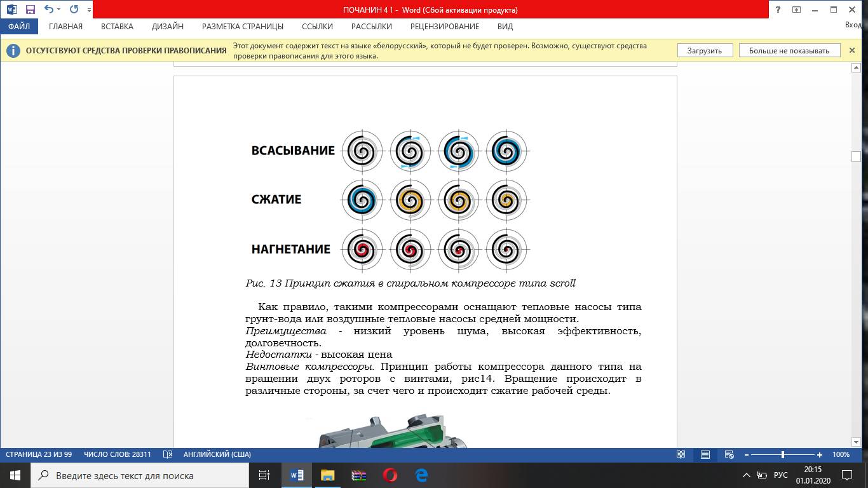Click the Windows taskbar search field
Image resolution: width=868 pixels, height=488 pixels.
tap(140, 475)
